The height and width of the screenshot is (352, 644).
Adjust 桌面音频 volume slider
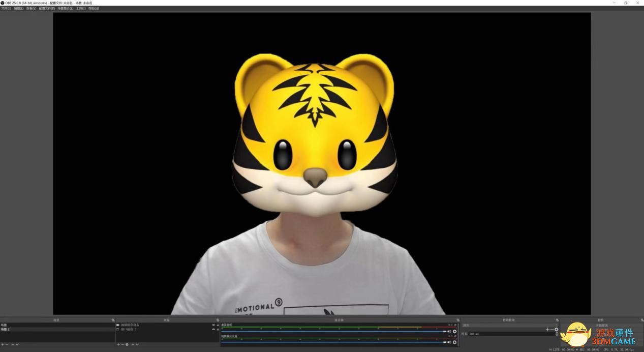click(x=333, y=332)
